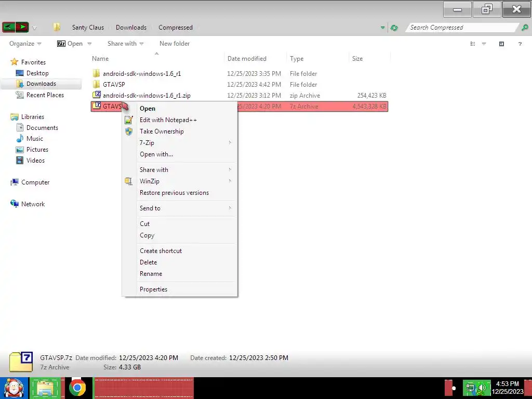Go forward with the green forward arrow
The image size is (532, 399).
tap(22, 27)
